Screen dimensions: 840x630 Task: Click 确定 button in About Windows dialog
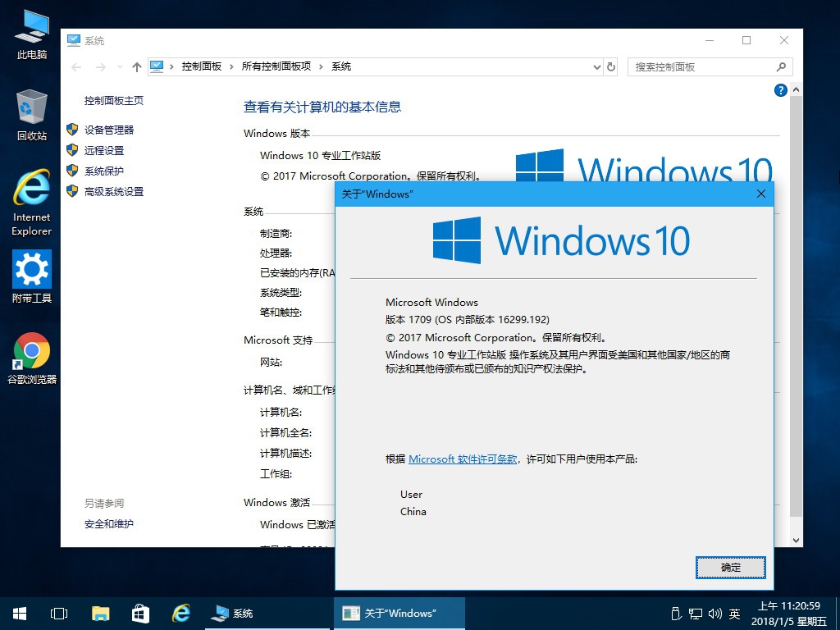point(731,568)
